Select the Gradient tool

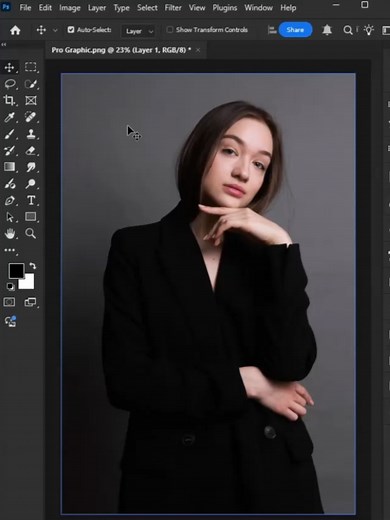pos(9,167)
